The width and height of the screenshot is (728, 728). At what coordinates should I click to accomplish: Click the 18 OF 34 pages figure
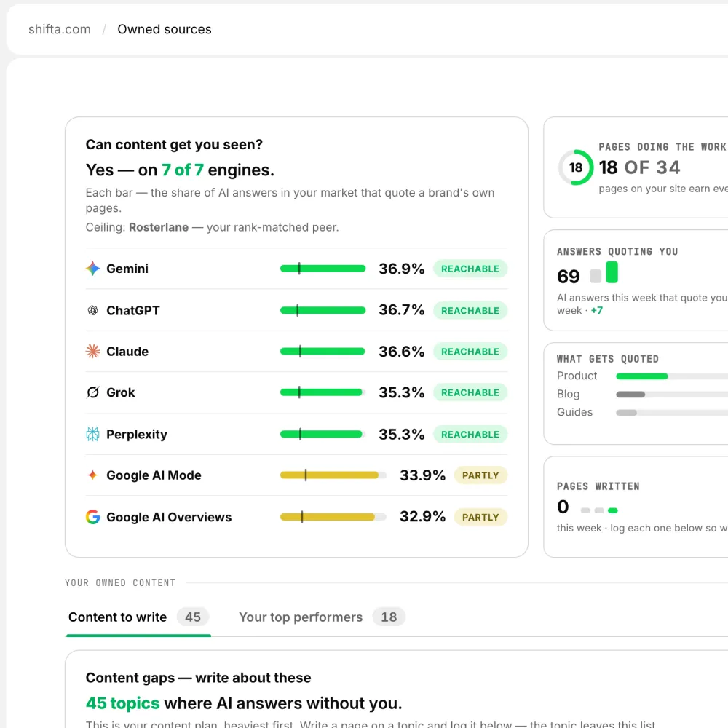639,167
